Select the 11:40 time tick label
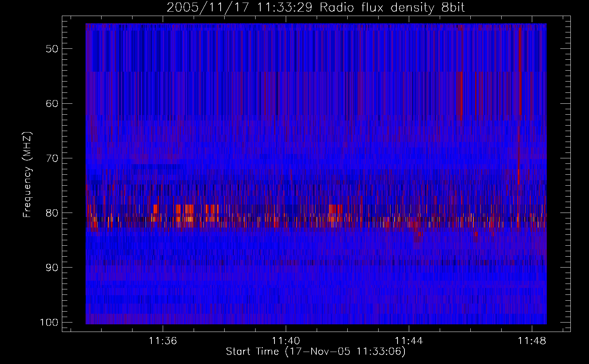This screenshot has width=589, height=364. tap(286, 341)
